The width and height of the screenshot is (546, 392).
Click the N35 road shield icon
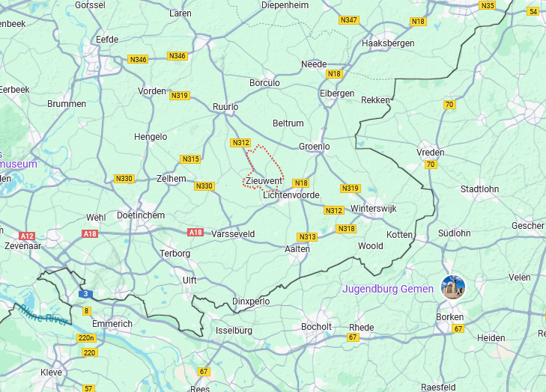[x=487, y=5]
